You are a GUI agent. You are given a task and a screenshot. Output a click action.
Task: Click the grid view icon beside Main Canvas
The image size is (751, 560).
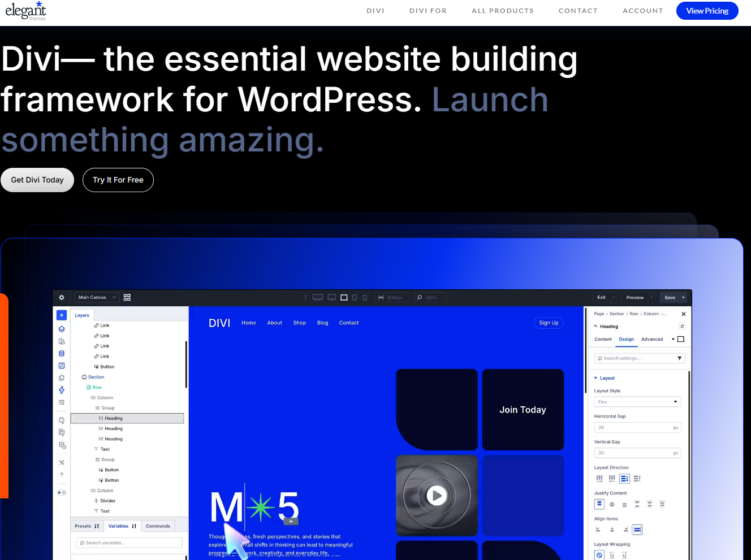(127, 297)
